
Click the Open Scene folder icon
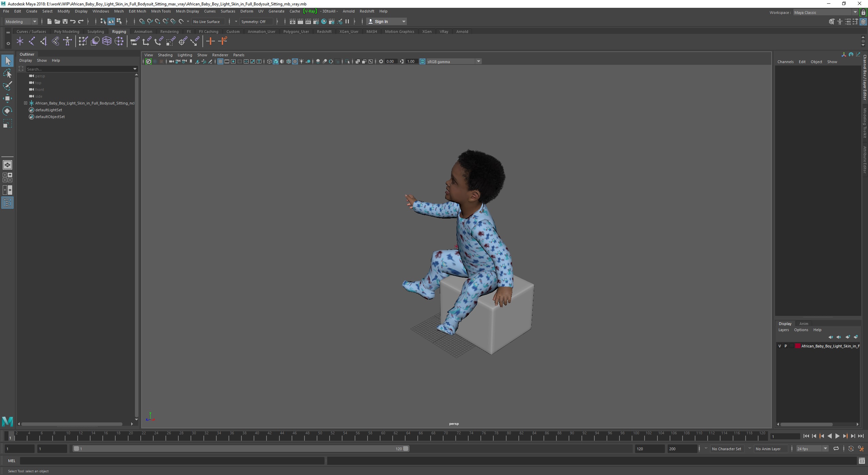pyautogui.click(x=57, y=21)
